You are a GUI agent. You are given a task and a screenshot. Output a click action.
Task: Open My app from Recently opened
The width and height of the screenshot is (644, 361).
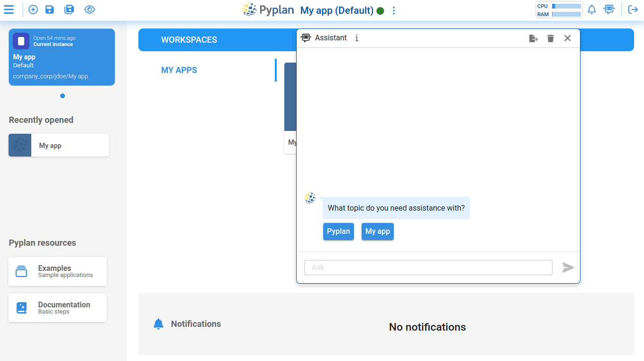point(59,145)
